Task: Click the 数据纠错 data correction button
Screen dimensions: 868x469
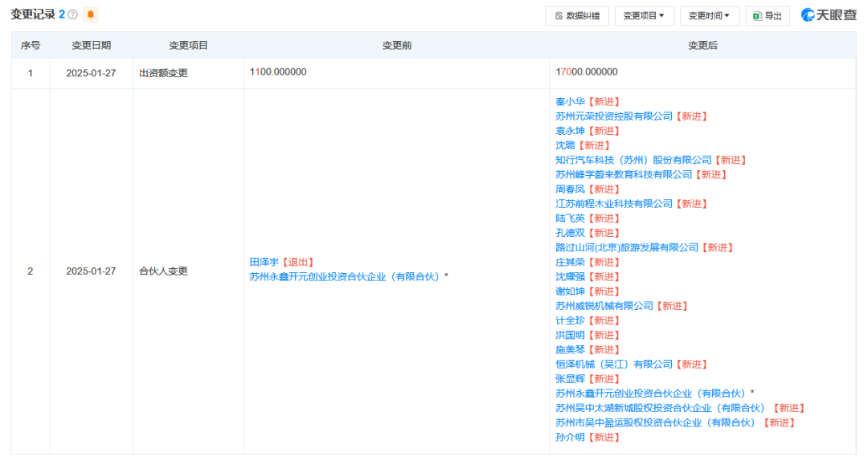Action: (x=577, y=15)
